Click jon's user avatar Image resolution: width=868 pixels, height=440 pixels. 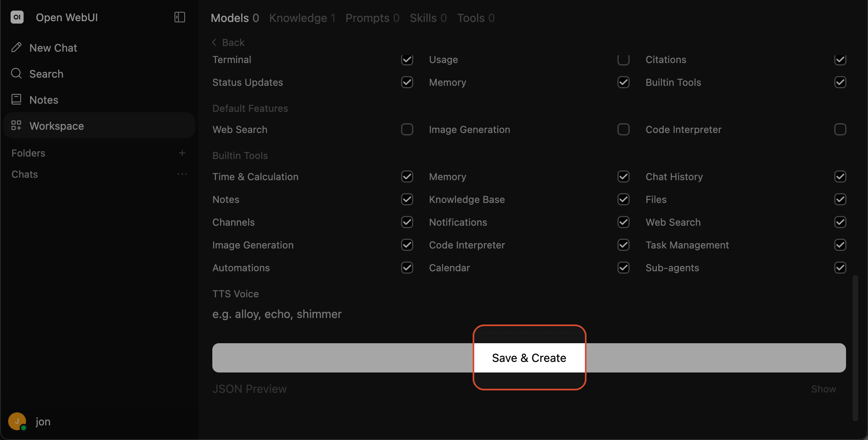pyautogui.click(x=17, y=421)
